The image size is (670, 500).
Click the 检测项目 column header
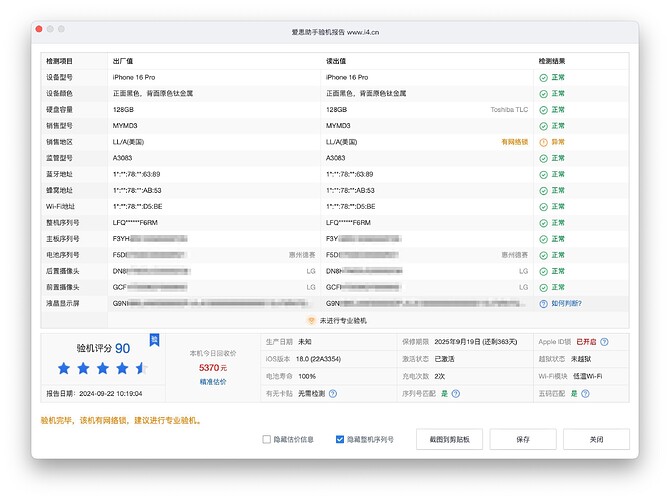click(59, 61)
